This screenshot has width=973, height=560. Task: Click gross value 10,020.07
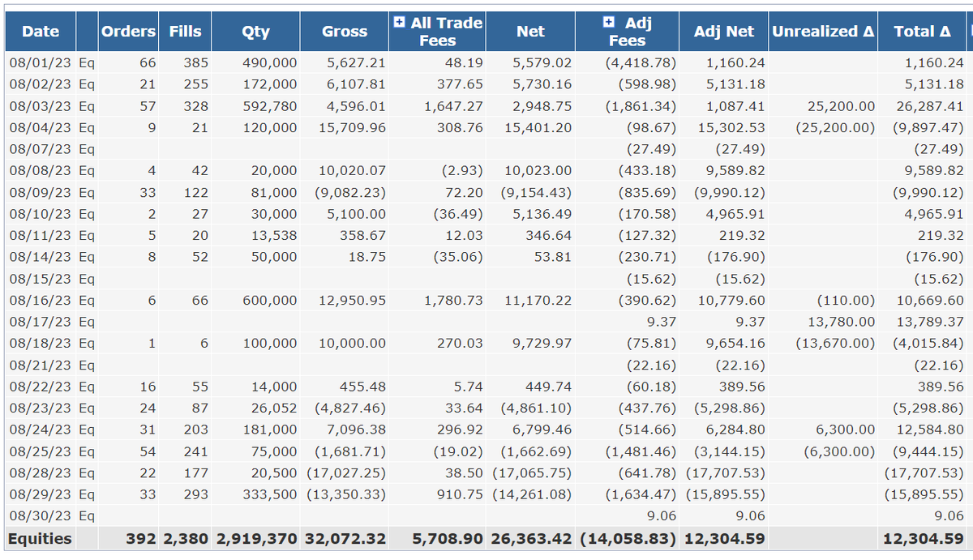351,171
